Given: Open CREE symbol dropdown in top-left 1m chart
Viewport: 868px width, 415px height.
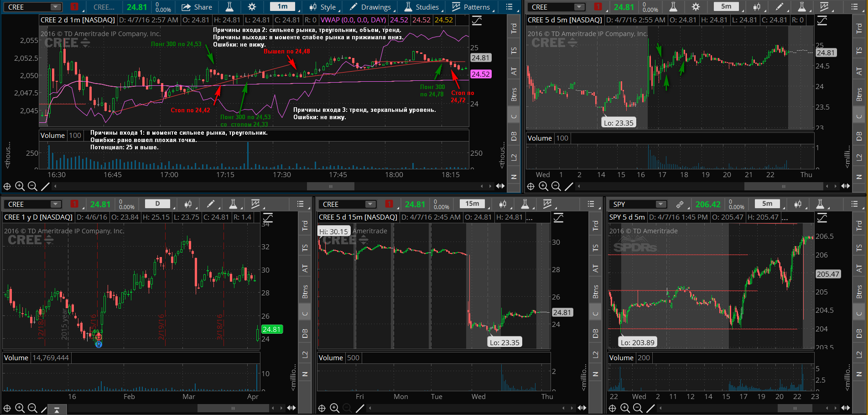Looking at the screenshot, I should coord(56,7).
